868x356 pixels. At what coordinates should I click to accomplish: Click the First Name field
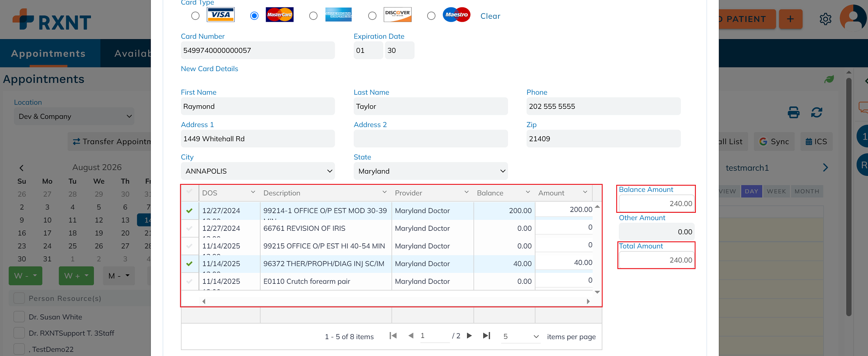tap(258, 106)
